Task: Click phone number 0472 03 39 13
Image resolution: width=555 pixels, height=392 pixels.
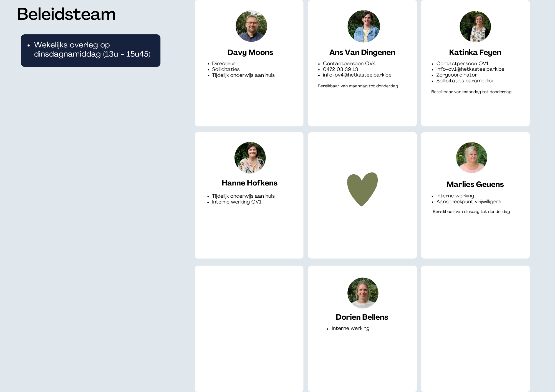Action: [340, 69]
